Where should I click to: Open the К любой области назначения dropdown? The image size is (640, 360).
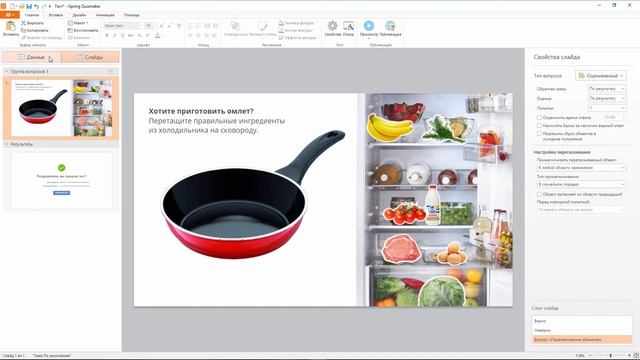click(x=581, y=167)
